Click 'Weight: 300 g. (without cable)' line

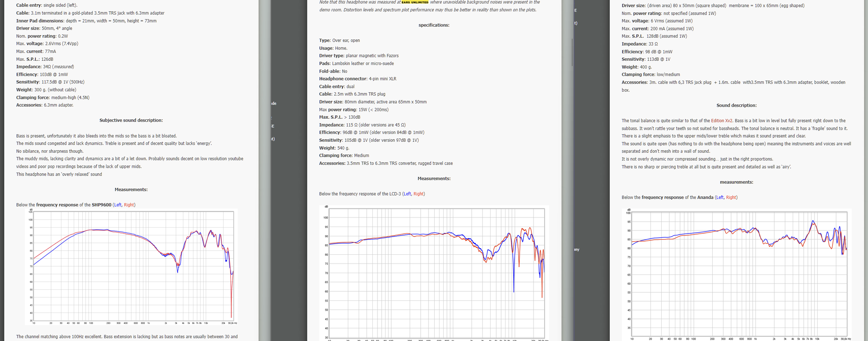[x=46, y=90]
